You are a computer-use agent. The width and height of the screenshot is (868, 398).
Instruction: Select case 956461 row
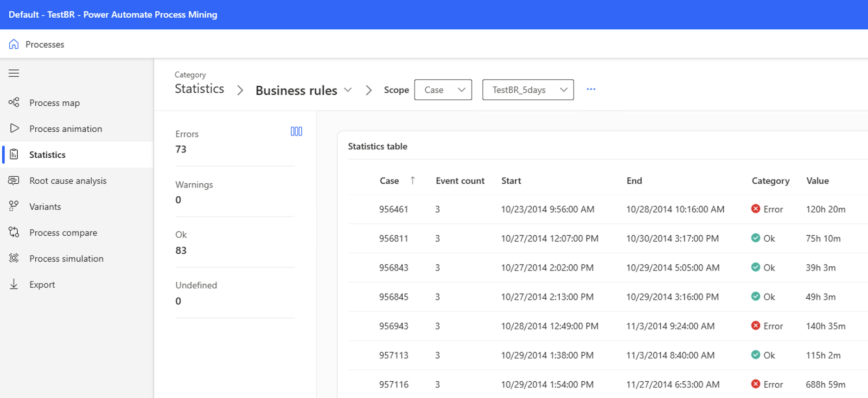[x=607, y=209]
